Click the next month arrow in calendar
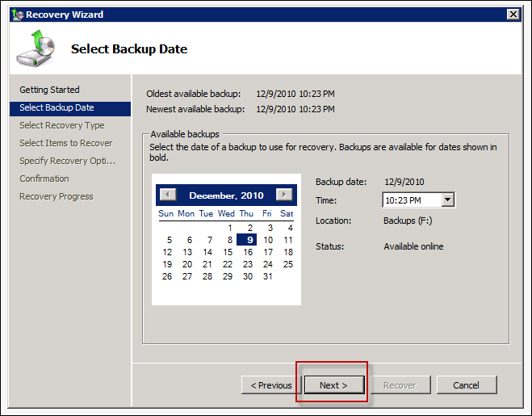Image resolution: width=532 pixels, height=416 pixels. click(x=284, y=195)
